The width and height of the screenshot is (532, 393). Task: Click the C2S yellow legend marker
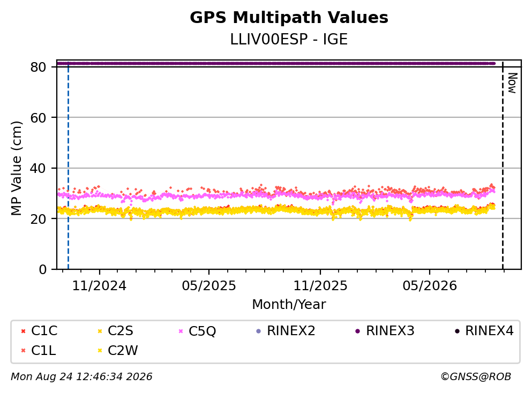pyautogui.click(x=100, y=331)
